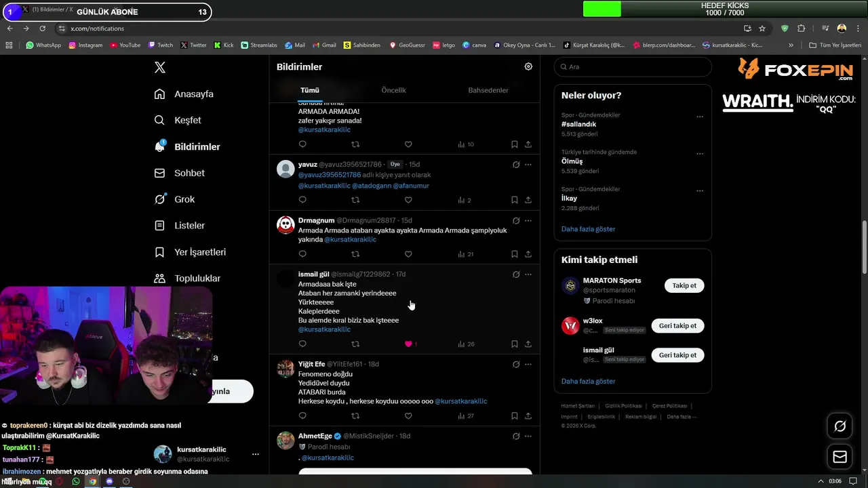Open Gizlilik Politikası footer link
The height and width of the screenshot is (488, 868).
(x=623, y=406)
